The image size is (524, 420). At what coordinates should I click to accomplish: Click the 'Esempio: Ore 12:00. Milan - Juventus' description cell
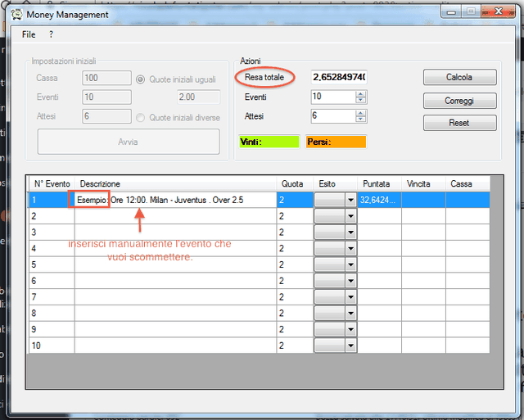tap(176, 200)
